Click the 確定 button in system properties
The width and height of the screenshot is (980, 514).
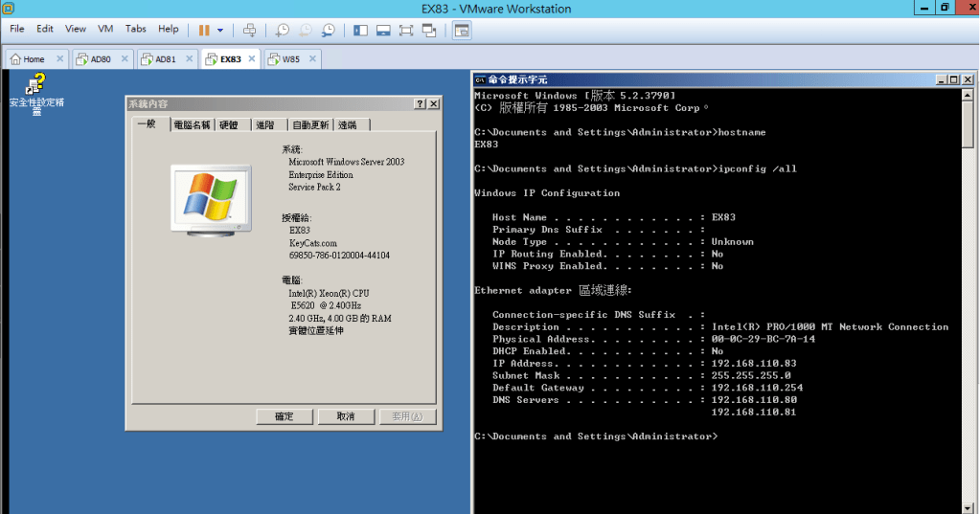[285, 416]
